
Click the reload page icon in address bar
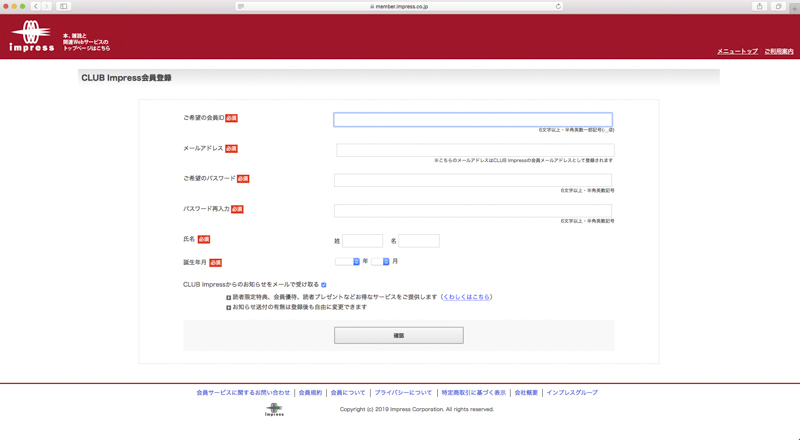558,6
